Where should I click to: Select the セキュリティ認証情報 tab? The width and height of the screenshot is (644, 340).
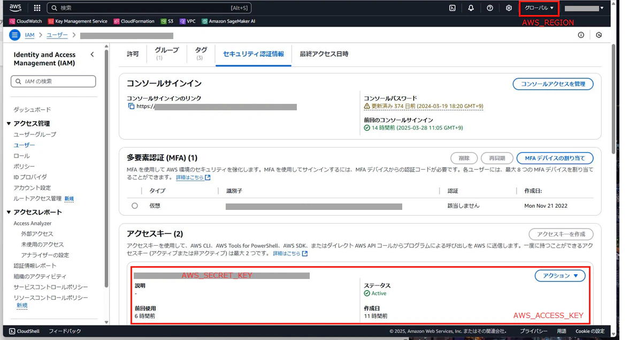(x=254, y=54)
